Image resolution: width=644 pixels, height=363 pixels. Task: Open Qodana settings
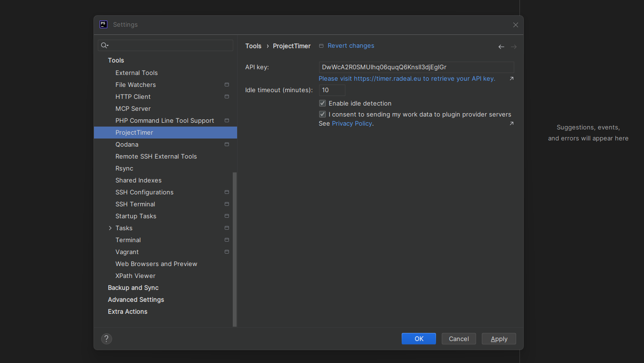[x=127, y=144]
